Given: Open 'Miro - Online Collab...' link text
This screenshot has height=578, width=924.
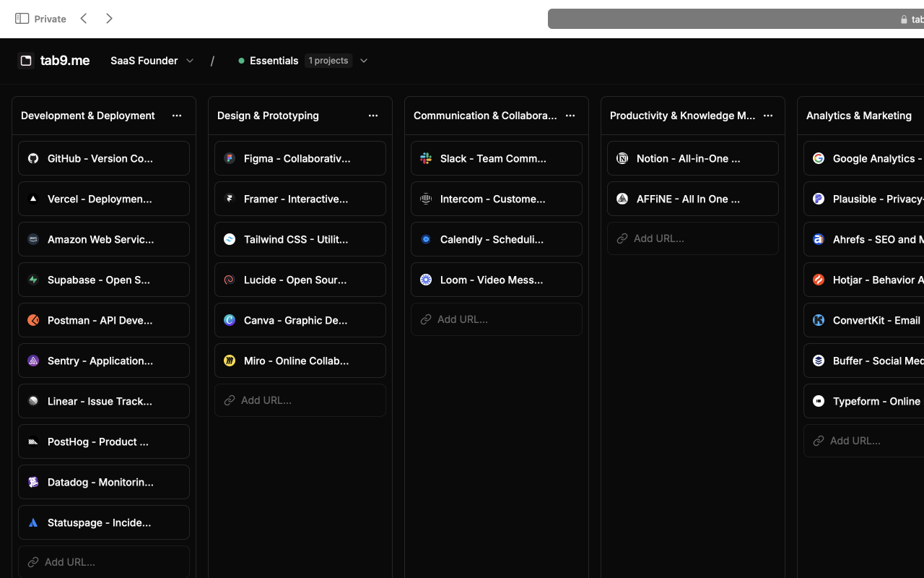Looking at the screenshot, I should [x=297, y=361].
